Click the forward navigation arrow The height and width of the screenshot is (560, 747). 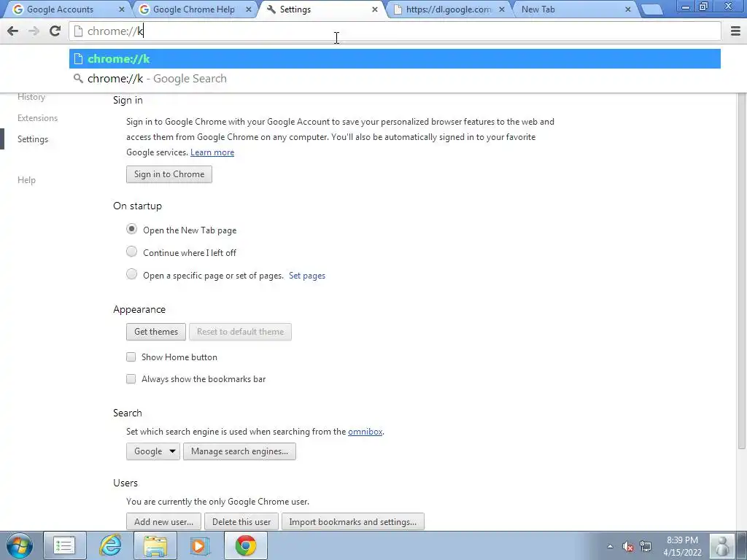[34, 31]
